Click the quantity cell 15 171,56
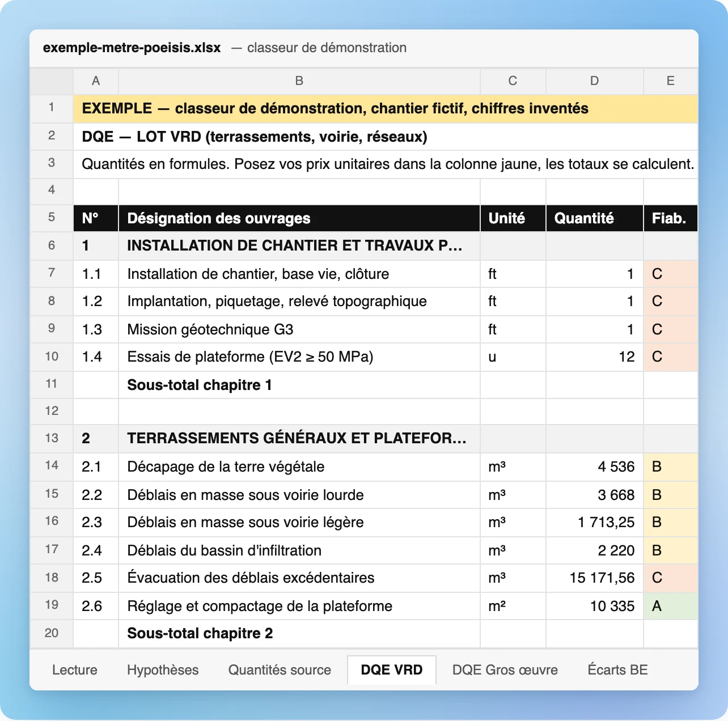This screenshot has width=728, height=721. [x=594, y=578]
